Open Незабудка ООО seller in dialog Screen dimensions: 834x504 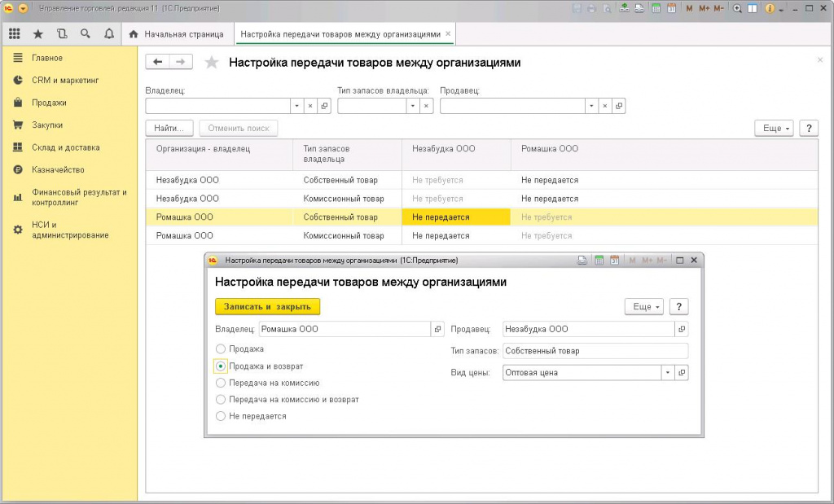click(x=682, y=329)
